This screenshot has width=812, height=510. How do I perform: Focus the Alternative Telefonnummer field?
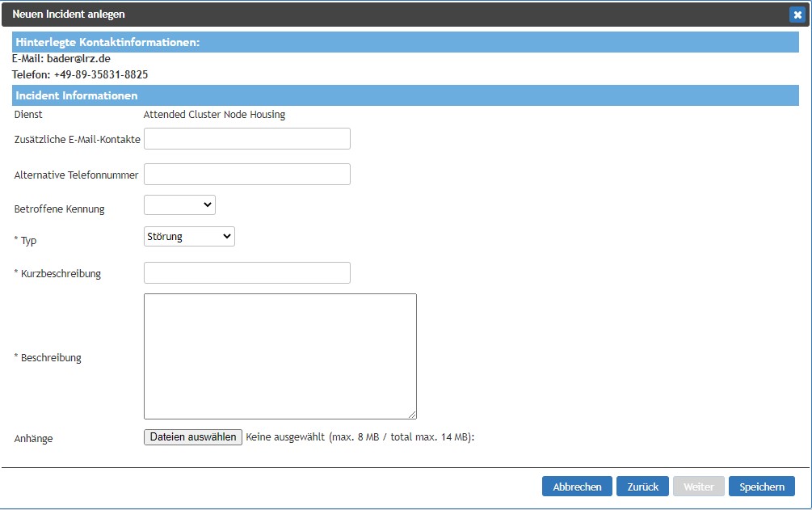[x=246, y=175]
